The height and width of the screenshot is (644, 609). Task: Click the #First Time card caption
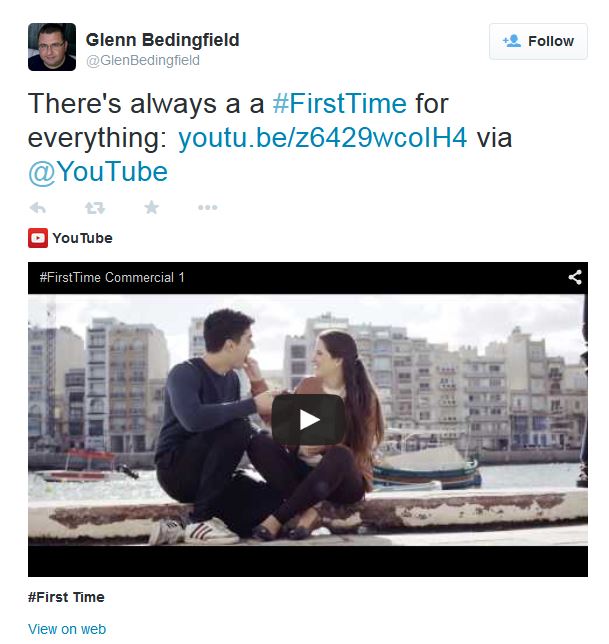66,597
